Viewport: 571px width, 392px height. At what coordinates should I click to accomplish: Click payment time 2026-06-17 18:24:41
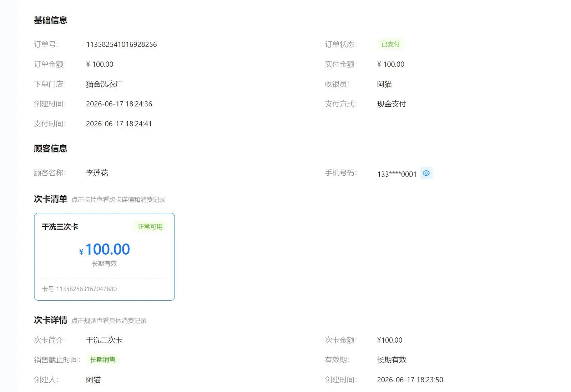tap(119, 124)
